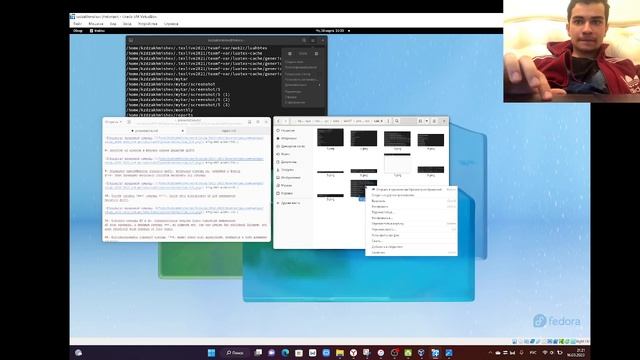Create new document in gedit header
This screenshot has width=640, height=360.
pyautogui.click(x=129, y=122)
